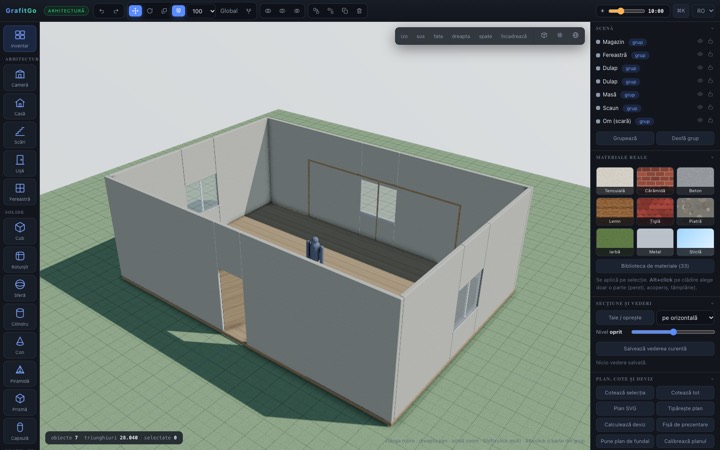Image resolution: width=720 pixels, height=450 pixels.
Task: Adjust the Nivel section slider
Action: 673,332
